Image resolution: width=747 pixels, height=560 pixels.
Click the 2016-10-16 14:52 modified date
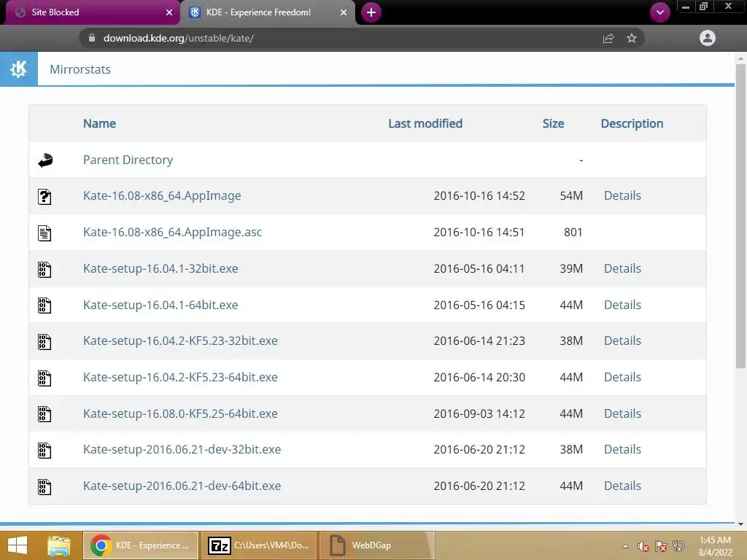pos(479,196)
